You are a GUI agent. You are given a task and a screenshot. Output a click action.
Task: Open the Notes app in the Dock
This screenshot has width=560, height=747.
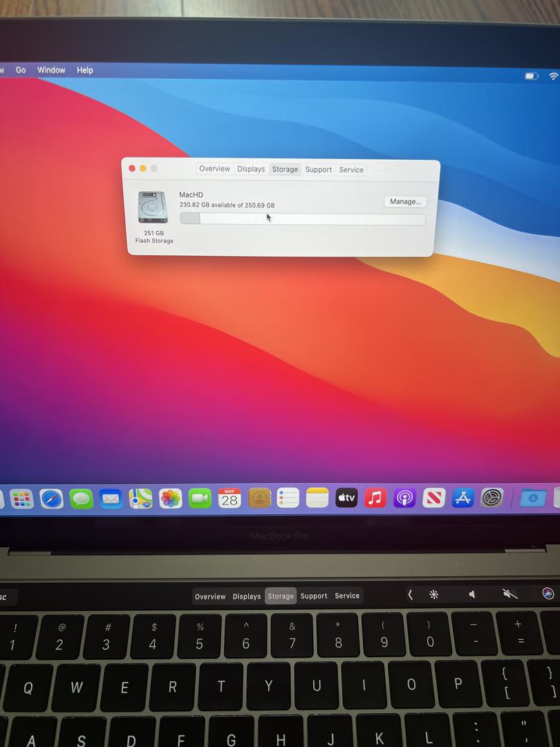coord(317,498)
